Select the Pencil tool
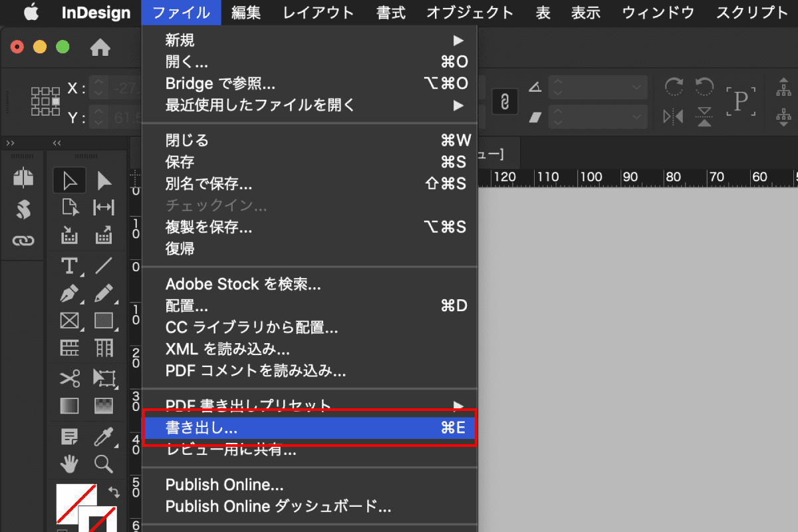This screenshot has width=798, height=532. (x=104, y=293)
